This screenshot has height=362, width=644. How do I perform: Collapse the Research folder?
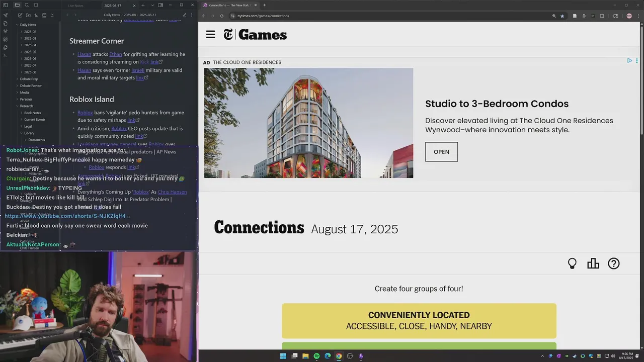coord(25,106)
